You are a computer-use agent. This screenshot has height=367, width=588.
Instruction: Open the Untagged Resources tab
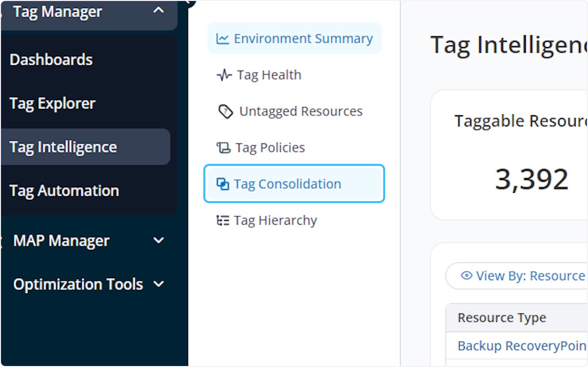pyautogui.click(x=300, y=112)
